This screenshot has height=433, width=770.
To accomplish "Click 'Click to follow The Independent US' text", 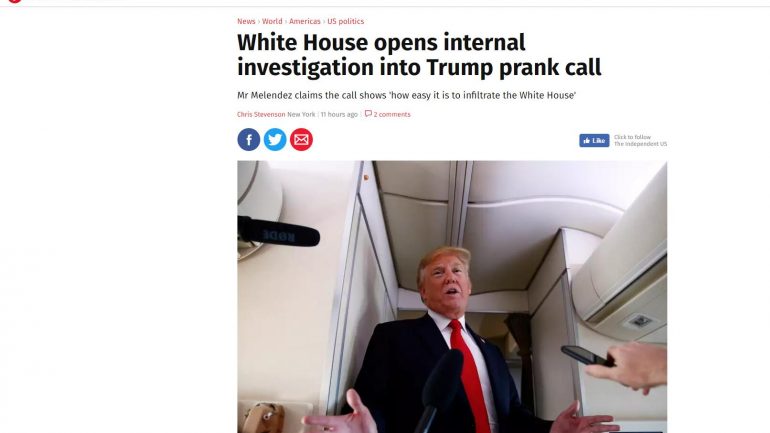I will pos(640,141).
